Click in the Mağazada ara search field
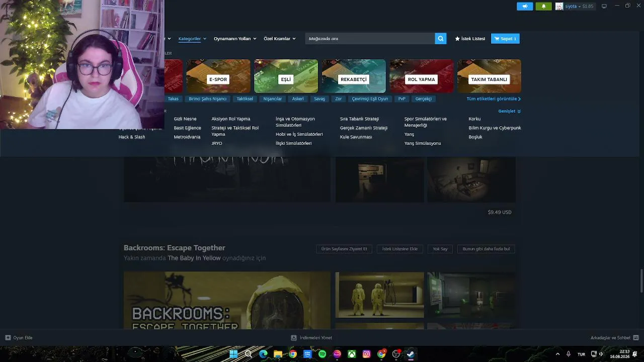The height and width of the screenshot is (362, 644). coord(370,39)
